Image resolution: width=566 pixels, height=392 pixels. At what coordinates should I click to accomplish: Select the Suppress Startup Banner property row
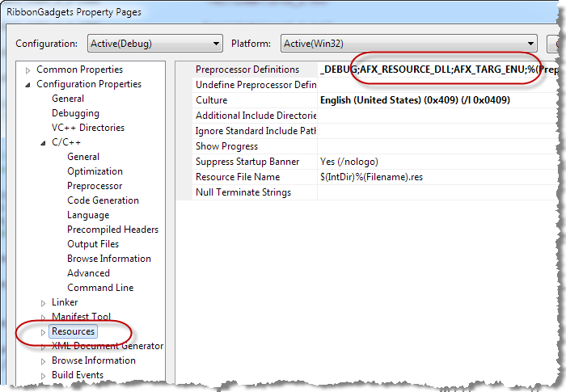247,162
